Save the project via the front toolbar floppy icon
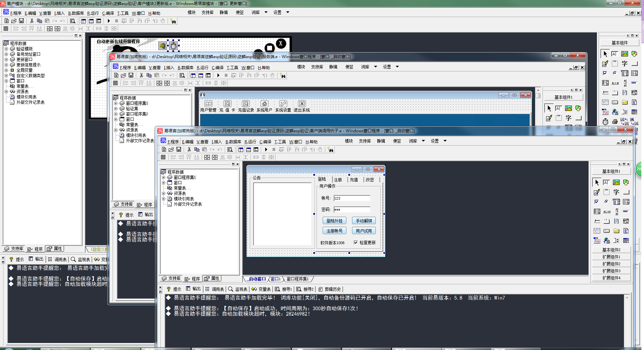644x350 pixels. tap(179, 150)
